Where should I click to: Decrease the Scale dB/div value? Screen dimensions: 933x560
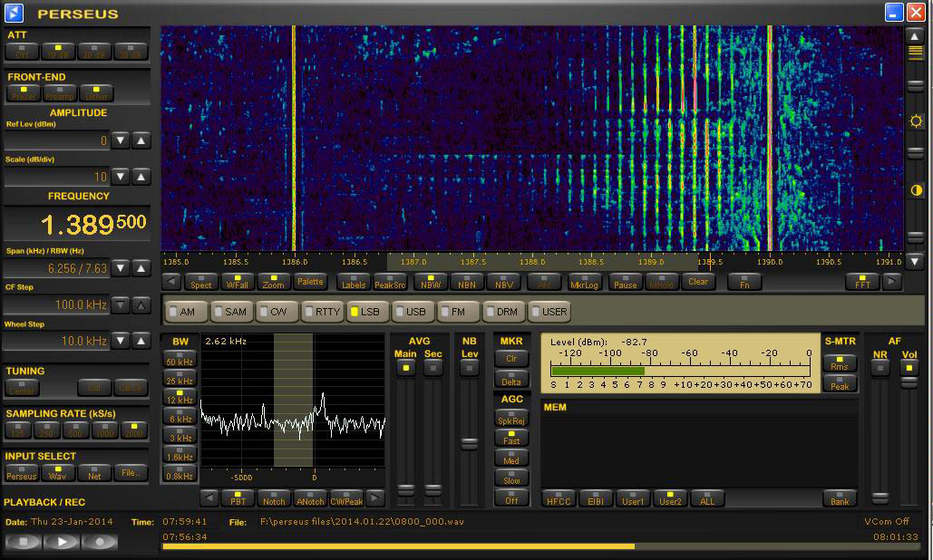121,177
